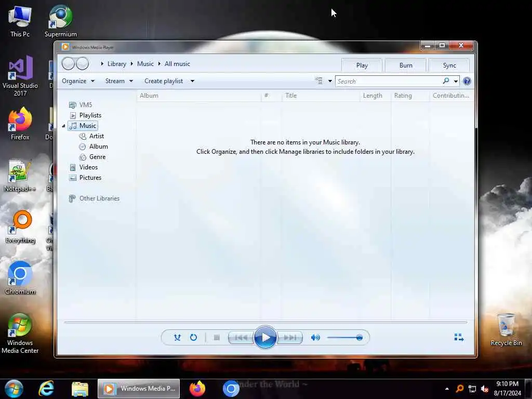Screen dimensions: 532x399
Task: Click the Next track button
Action: pyautogui.click(x=289, y=338)
